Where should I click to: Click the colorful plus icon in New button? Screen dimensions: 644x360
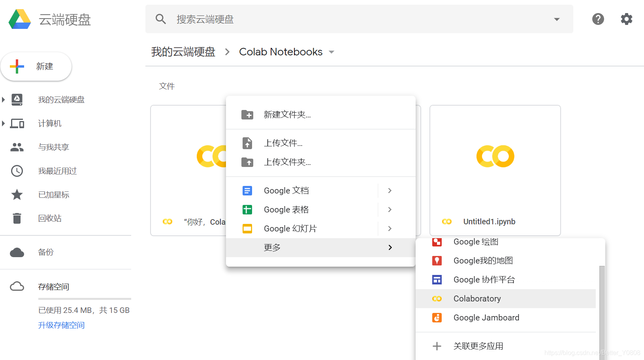[17, 66]
